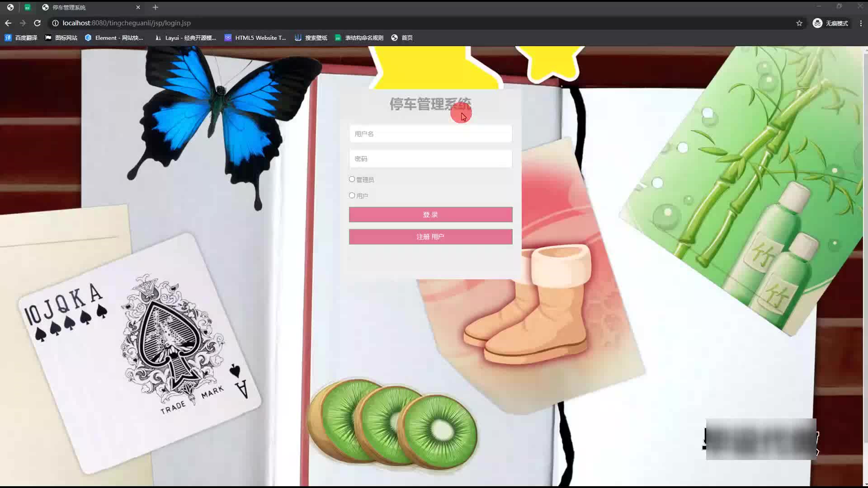This screenshot has height=488, width=868.
Task: Select the 管理员 radio button
Action: [352, 179]
